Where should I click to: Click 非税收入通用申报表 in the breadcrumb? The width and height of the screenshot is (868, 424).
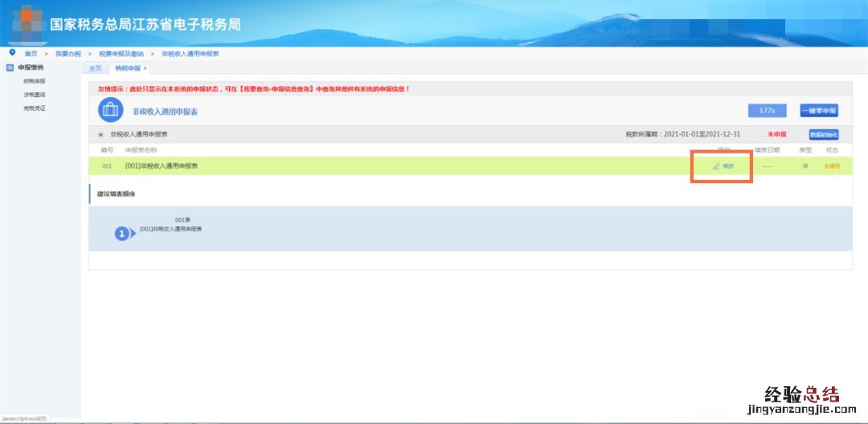point(190,54)
